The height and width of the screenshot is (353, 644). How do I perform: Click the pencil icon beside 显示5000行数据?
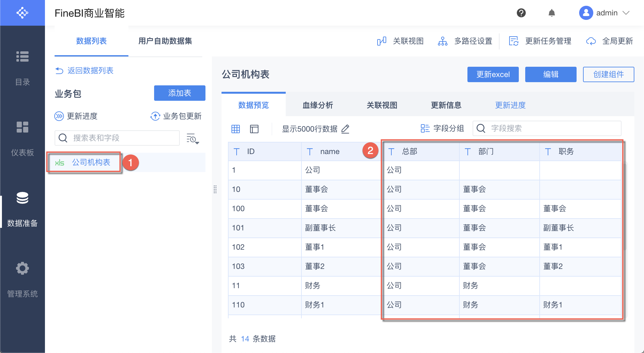click(345, 129)
